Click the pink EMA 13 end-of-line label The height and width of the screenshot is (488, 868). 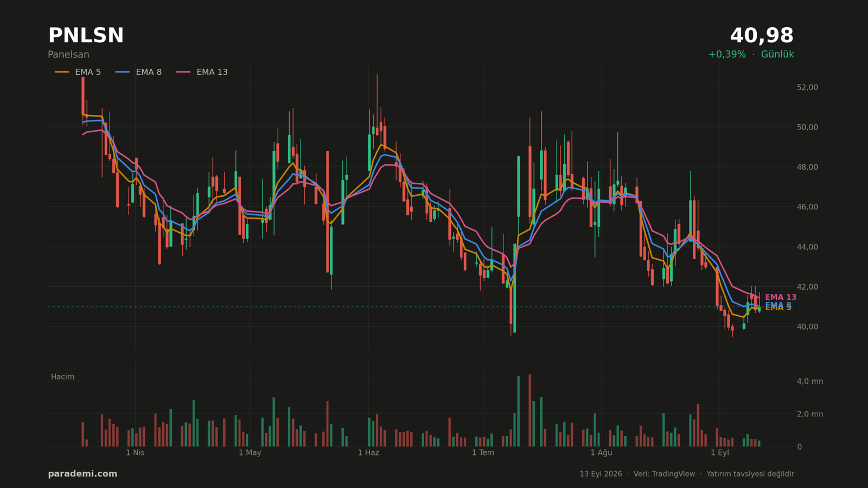(781, 297)
